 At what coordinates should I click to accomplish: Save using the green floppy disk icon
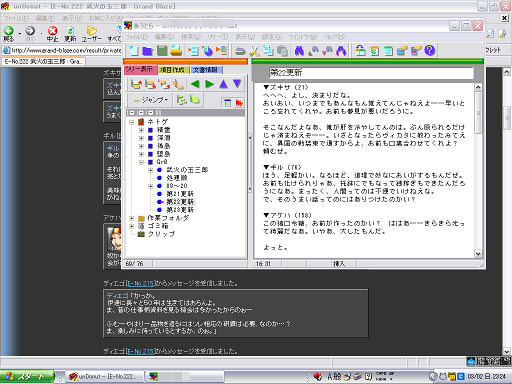[x=162, y=51]
